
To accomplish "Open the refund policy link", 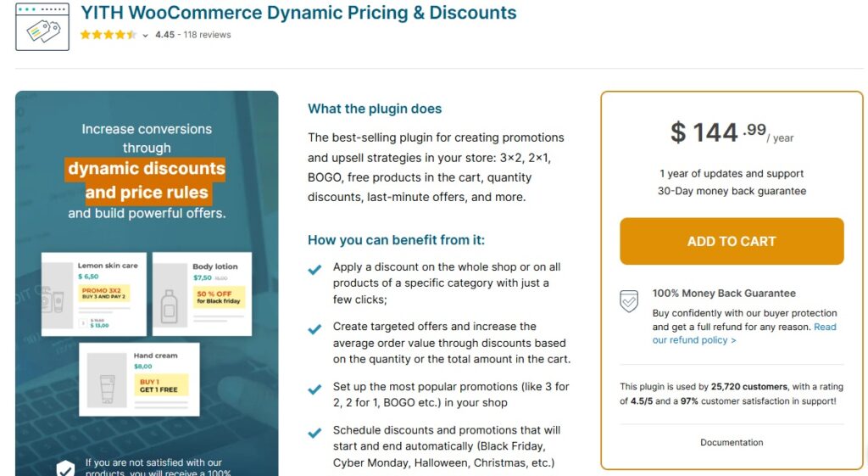I will click(x=744, y=333).
